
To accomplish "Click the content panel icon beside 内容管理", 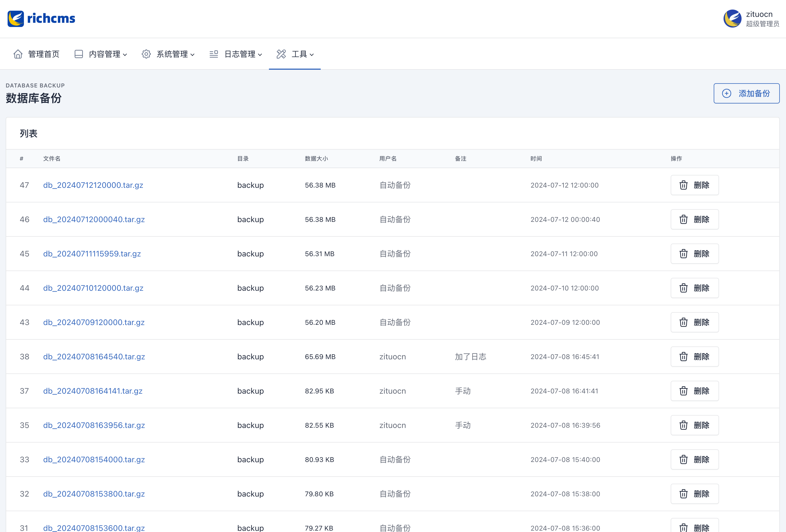I will pyautogui.click(x=78, y=54).
